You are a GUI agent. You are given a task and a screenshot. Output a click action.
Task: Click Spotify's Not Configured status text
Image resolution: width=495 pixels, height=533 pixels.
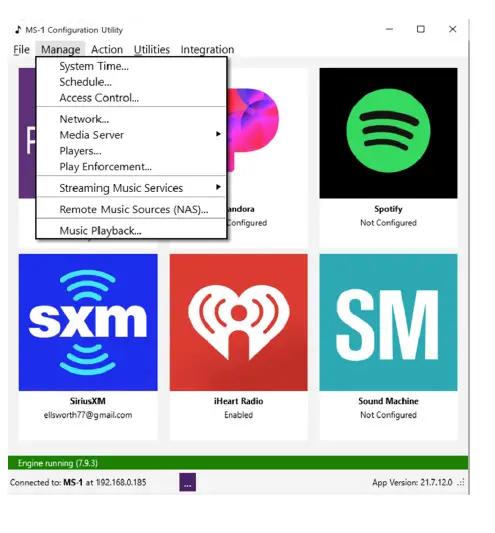[388, 223]
